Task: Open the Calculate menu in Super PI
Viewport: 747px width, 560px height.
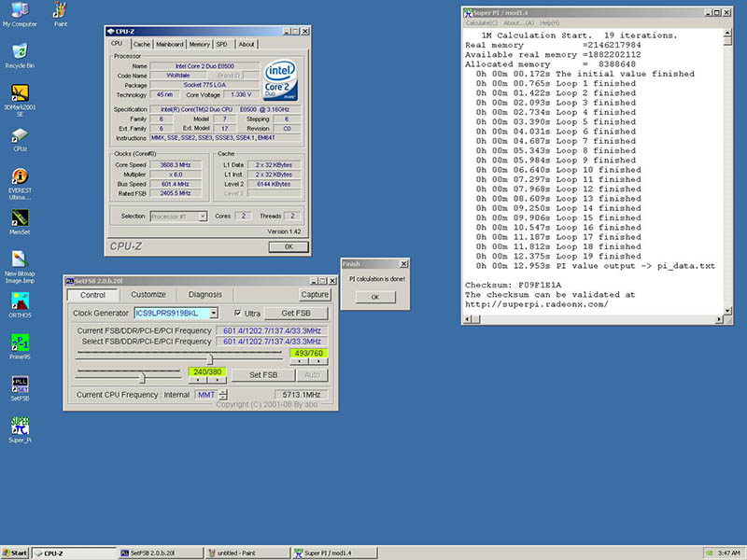Action: click(482, 22)
